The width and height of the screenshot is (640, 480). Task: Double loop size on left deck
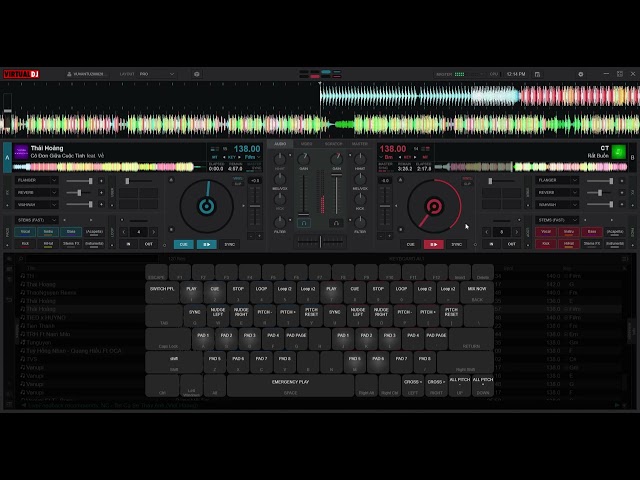(153, 232)
